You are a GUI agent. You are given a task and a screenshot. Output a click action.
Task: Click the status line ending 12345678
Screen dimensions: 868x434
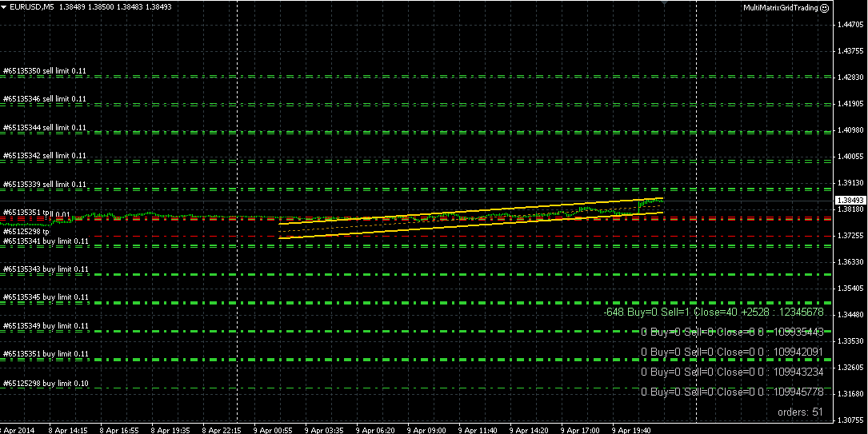tap(714, 312)
